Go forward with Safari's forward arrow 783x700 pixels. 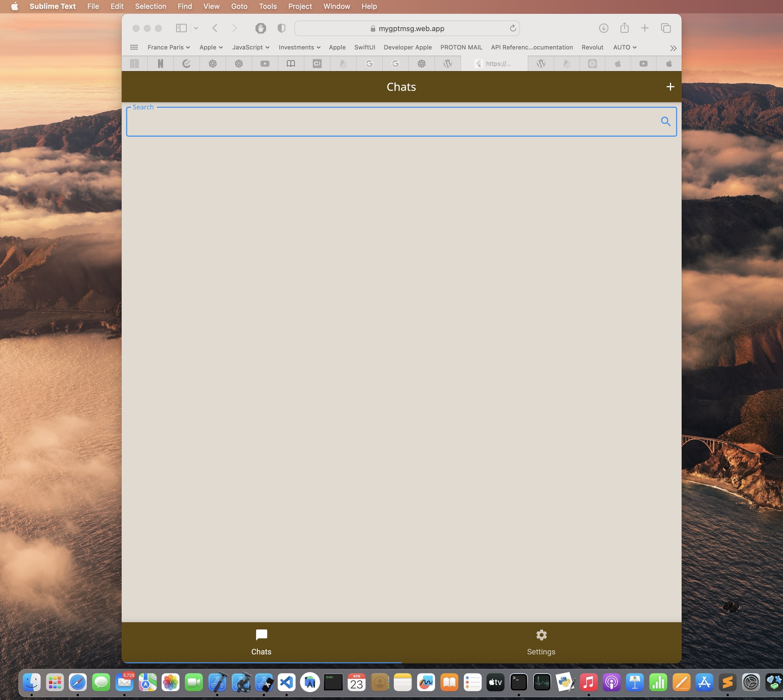234,28
